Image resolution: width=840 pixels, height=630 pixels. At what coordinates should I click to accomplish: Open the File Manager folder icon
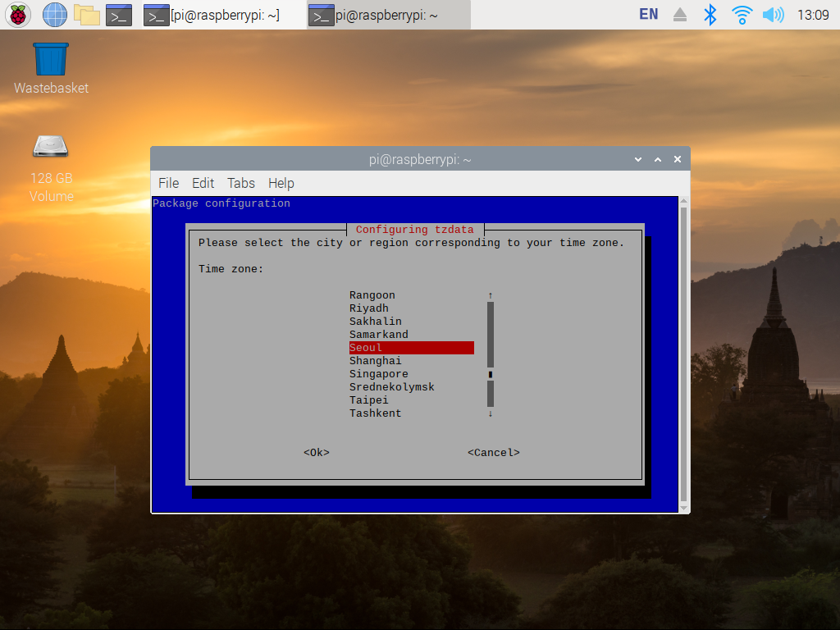(x=87, y=15)
